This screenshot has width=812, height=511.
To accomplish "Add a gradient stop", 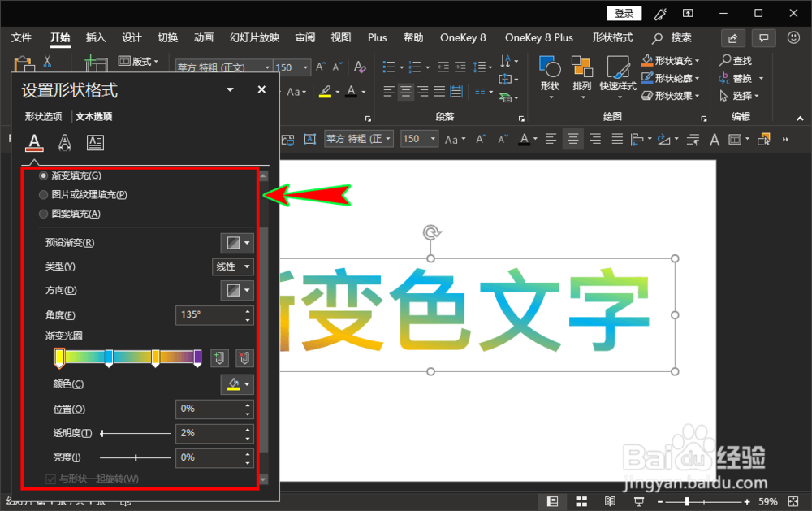I will coord(219,357).
